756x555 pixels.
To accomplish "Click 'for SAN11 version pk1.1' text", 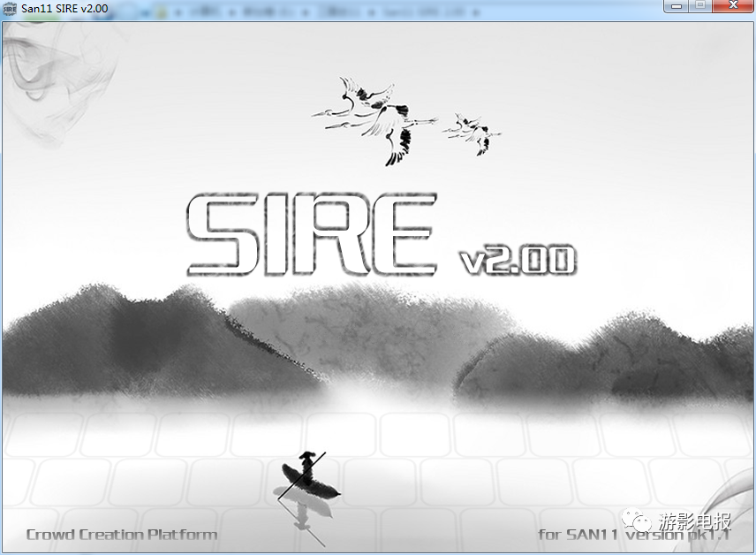I will tap(633, 535).
